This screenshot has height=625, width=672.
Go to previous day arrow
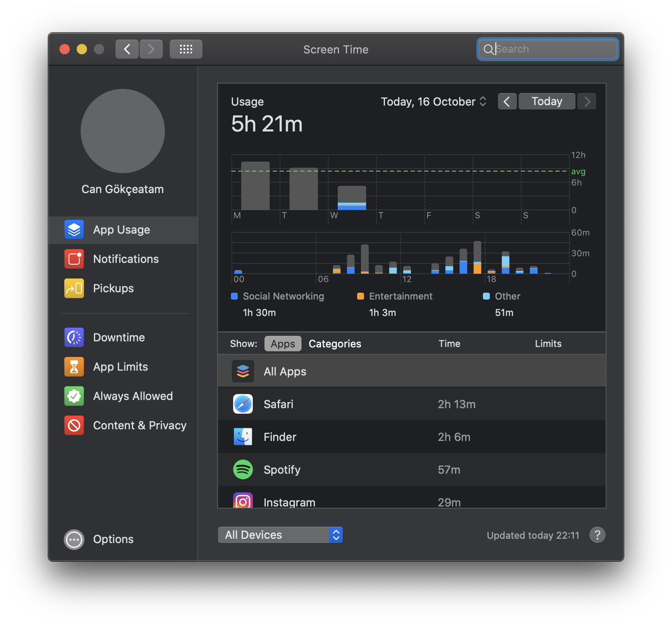point(507,101)
